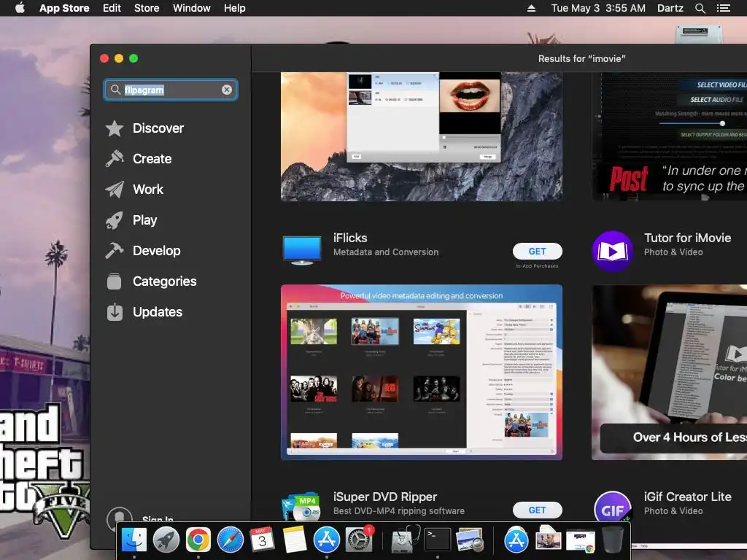This screenshot has width=747, height=560.
Task: Open Disk Utility from the Dock
Action: coord(406,540)
